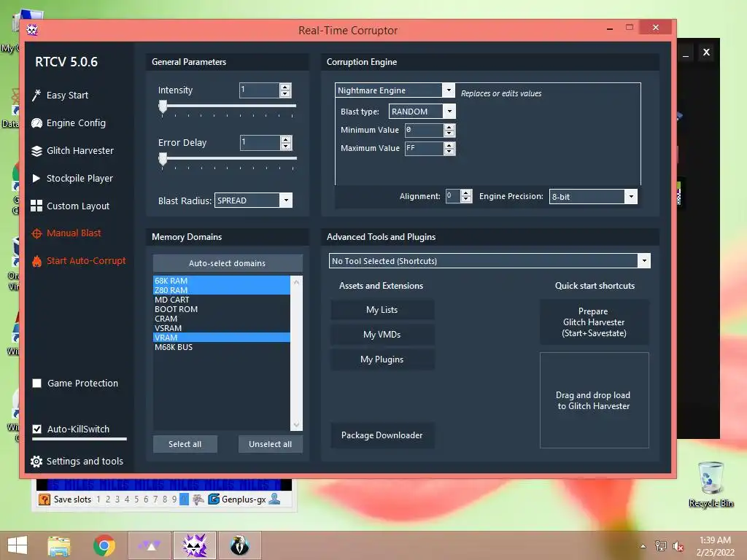Screen dimensions: 747x560
Task: Click user profile icon in BizHawk status bar
Action: click(275, 499)
